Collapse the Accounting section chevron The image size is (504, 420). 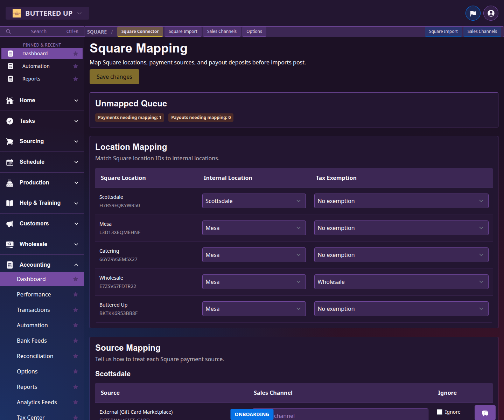click(76, 265)
